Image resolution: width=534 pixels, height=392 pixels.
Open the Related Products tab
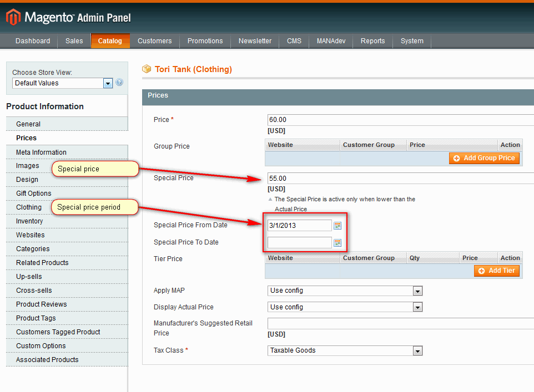pos(67,263)
